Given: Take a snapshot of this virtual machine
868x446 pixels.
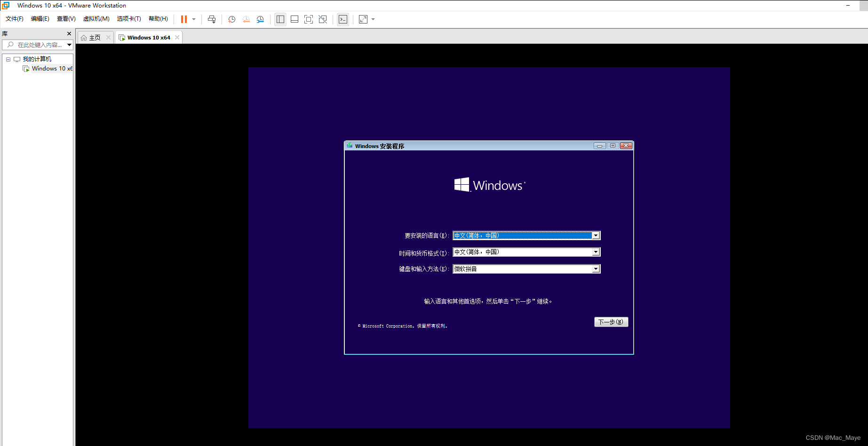Looking at the screenshot, I should click(x=232, y=19).
